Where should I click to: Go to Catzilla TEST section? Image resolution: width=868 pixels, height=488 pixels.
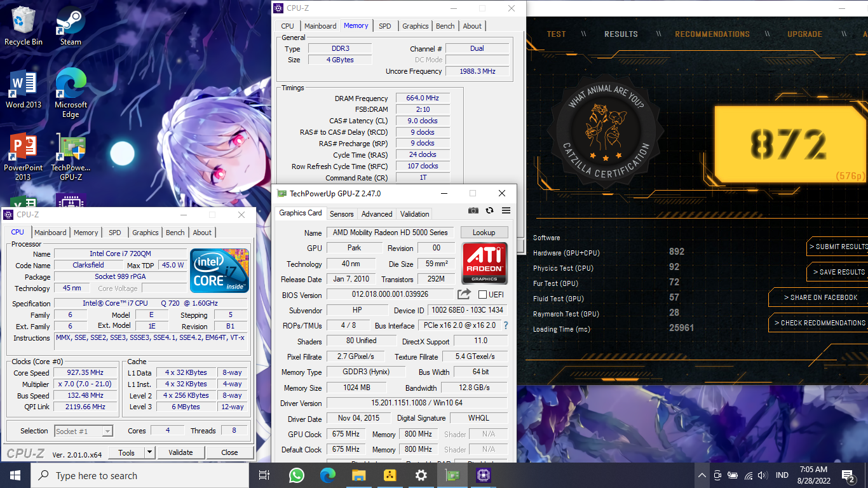click(x=556, y=34)
